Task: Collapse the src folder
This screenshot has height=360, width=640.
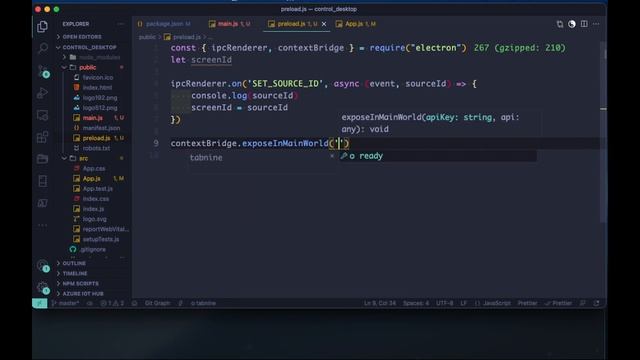Action: tap(83, 158)
